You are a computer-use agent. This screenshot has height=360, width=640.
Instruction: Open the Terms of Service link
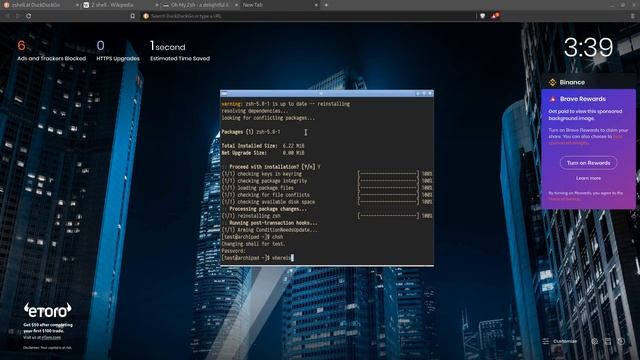tap(564, 199)
